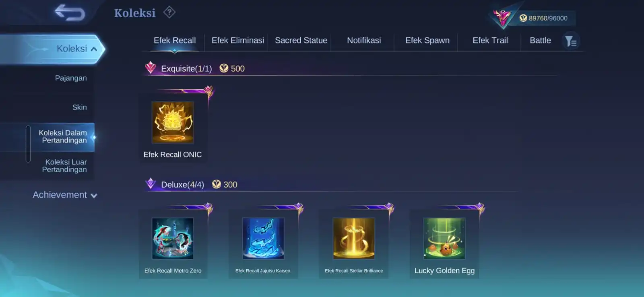644x297 pixels.
Task: Go to the Efek Trail tab
Action: [x=490, y=40]
